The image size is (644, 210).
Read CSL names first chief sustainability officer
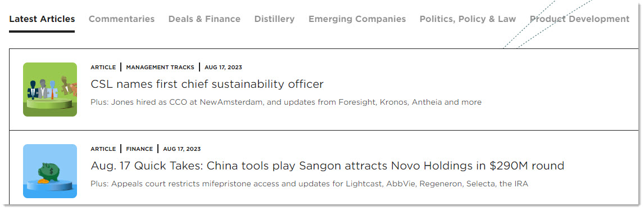click(x=207, y=84)
